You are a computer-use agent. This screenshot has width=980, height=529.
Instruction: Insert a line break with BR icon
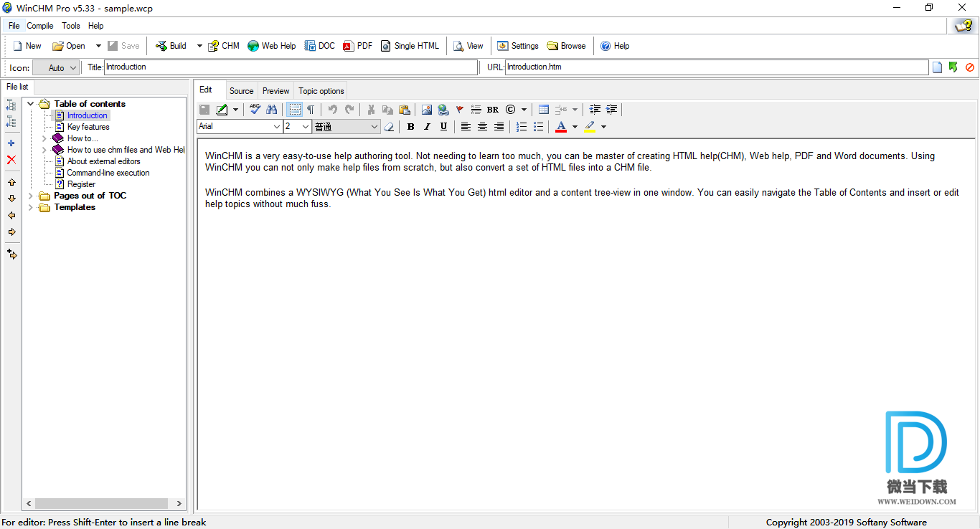click(493, 110)
